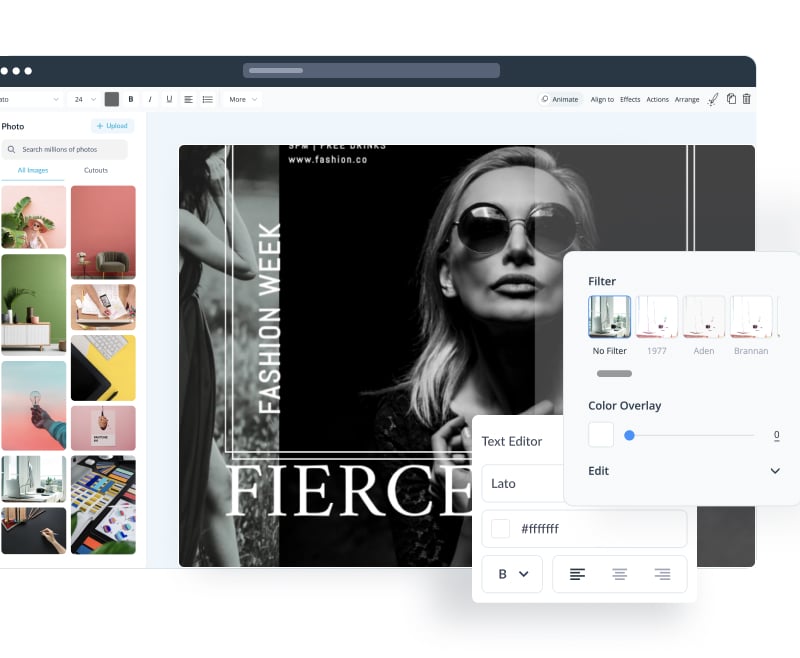Click the Animate button
This screenshot has height=658, width=800.
(560, 99)
